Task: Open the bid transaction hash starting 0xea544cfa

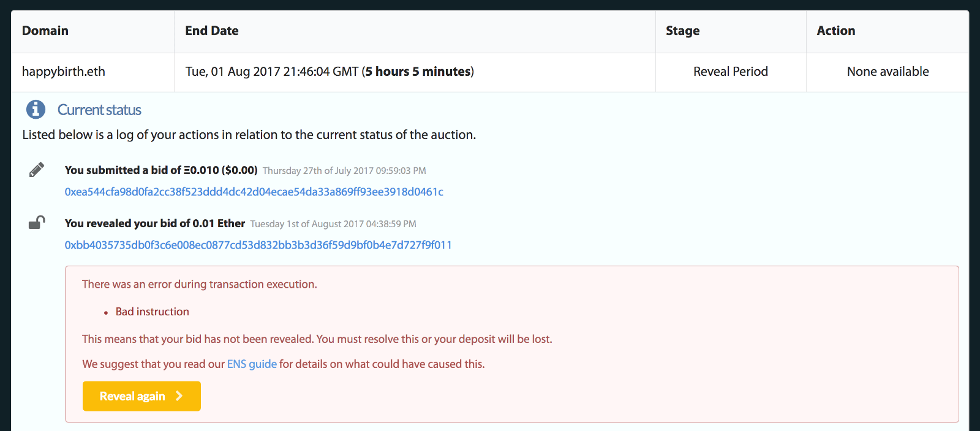Action: 254,192
